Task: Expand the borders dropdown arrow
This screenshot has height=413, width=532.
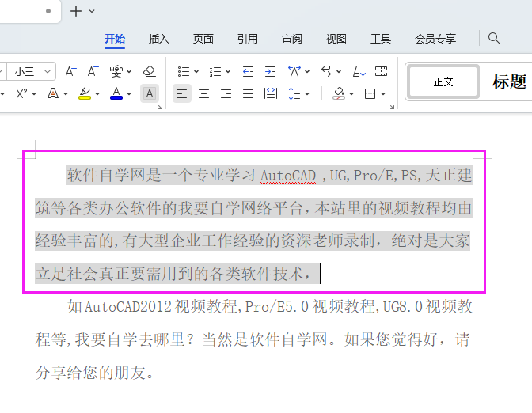Action: (383, 93)
